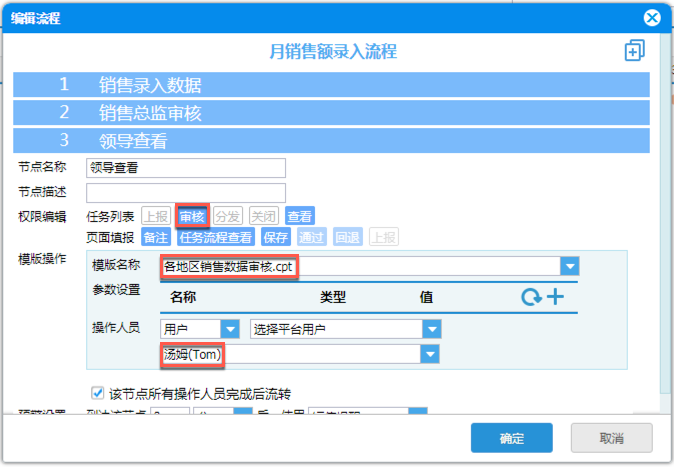Toggle the 上报 permission in 页面填报 row

(x=384, y=237)
